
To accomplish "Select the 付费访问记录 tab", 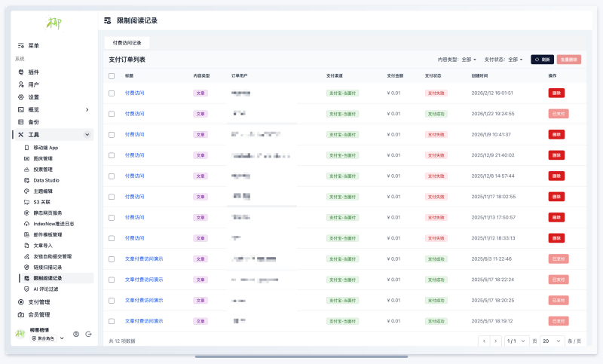I will coord(127,43).
